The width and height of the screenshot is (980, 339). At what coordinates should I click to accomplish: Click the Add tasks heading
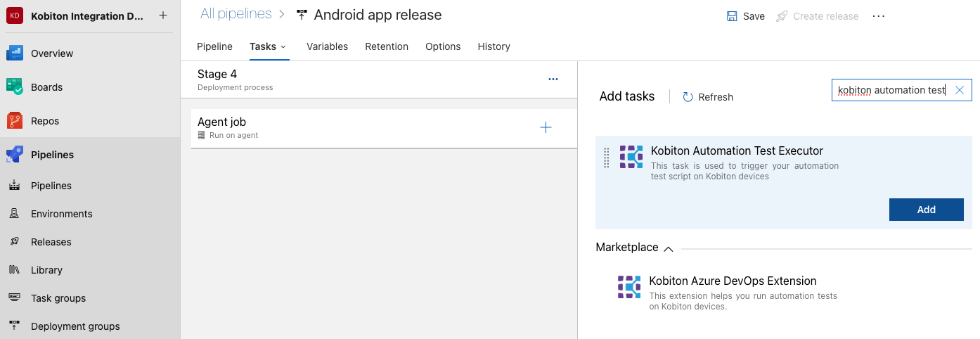[627, 96]
